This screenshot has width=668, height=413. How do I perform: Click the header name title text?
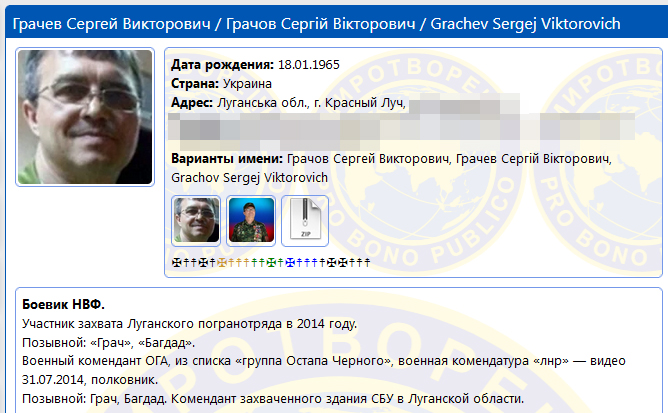[x=317, y=24]
